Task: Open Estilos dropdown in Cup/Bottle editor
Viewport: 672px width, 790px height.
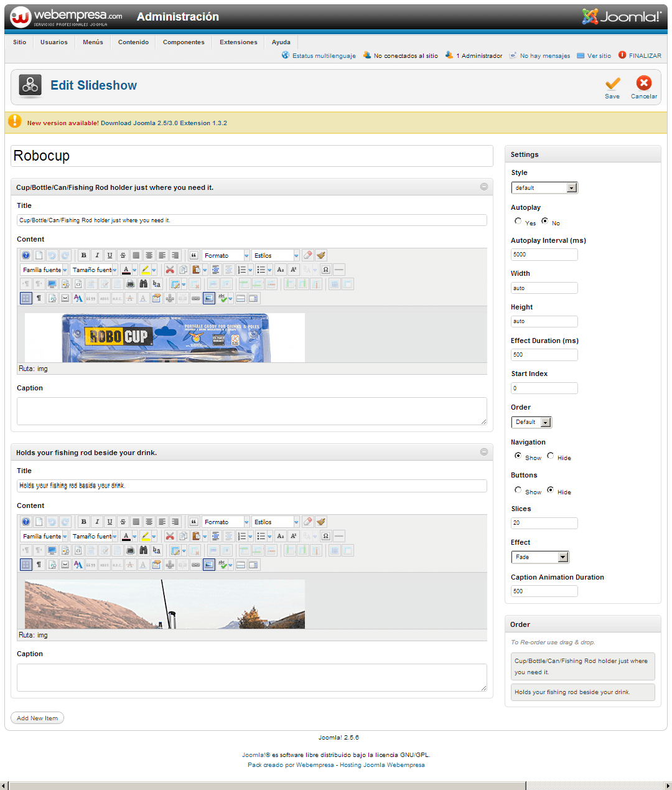Action: click(x=275, y=255)
